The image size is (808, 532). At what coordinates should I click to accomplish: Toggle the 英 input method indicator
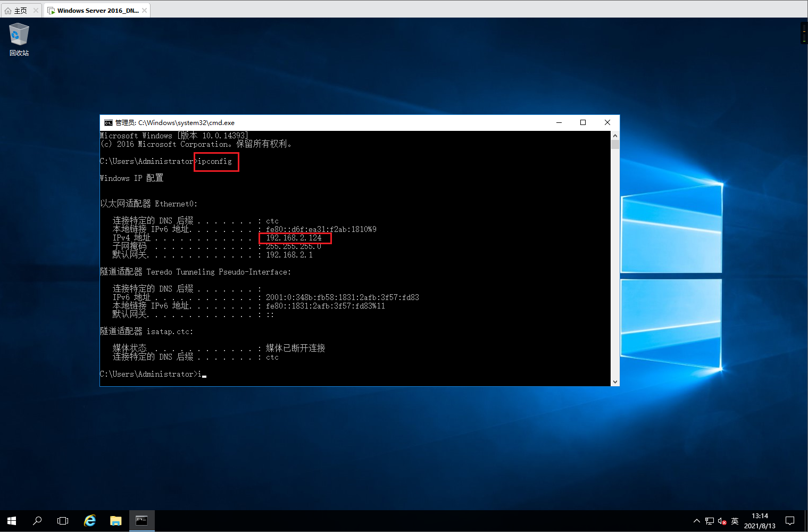coord(735,521)
